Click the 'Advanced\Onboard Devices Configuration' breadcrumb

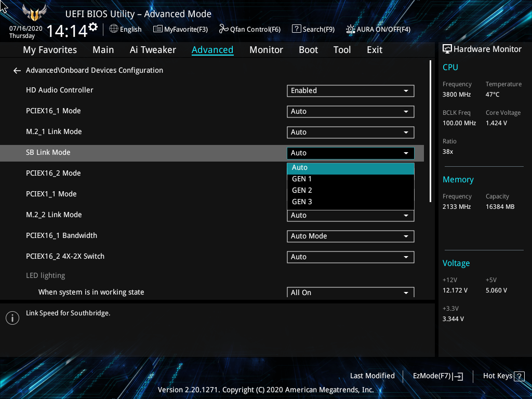[x=95, y=70]
